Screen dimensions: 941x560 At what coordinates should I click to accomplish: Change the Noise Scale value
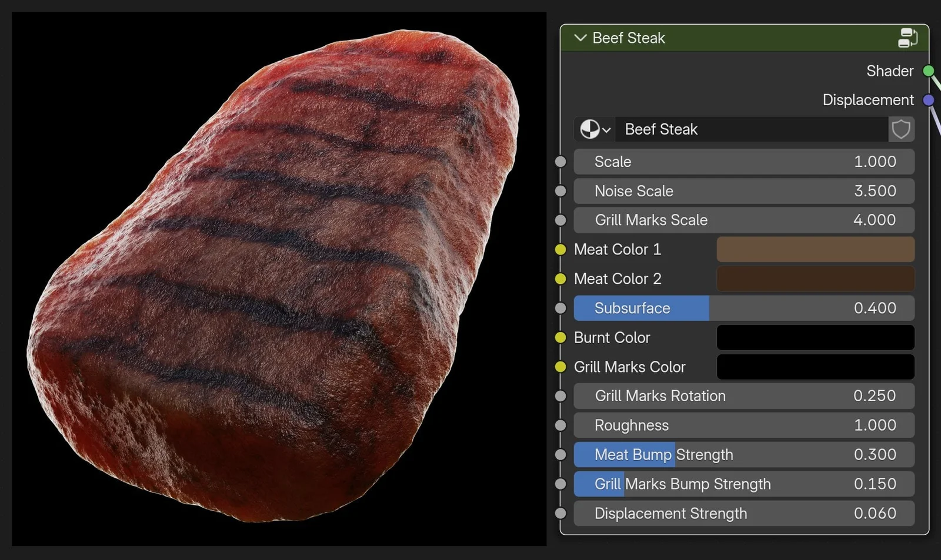point(744,191)
